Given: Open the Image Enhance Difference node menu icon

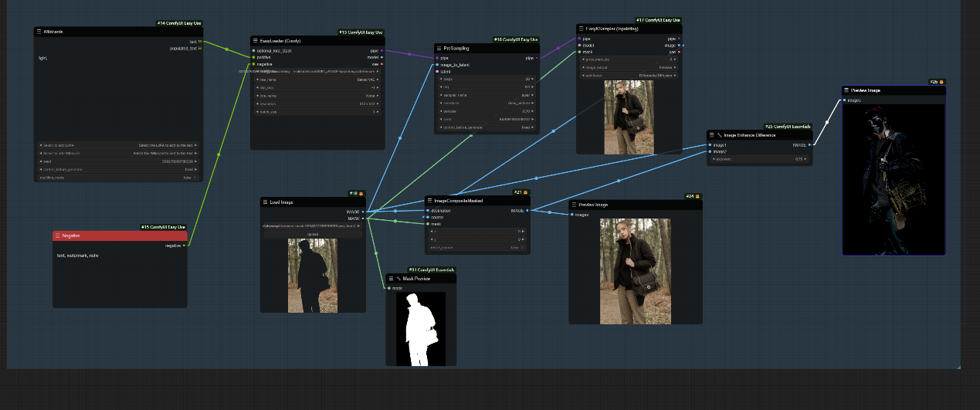Looking at the screenshot, I should tap(711, 134).
